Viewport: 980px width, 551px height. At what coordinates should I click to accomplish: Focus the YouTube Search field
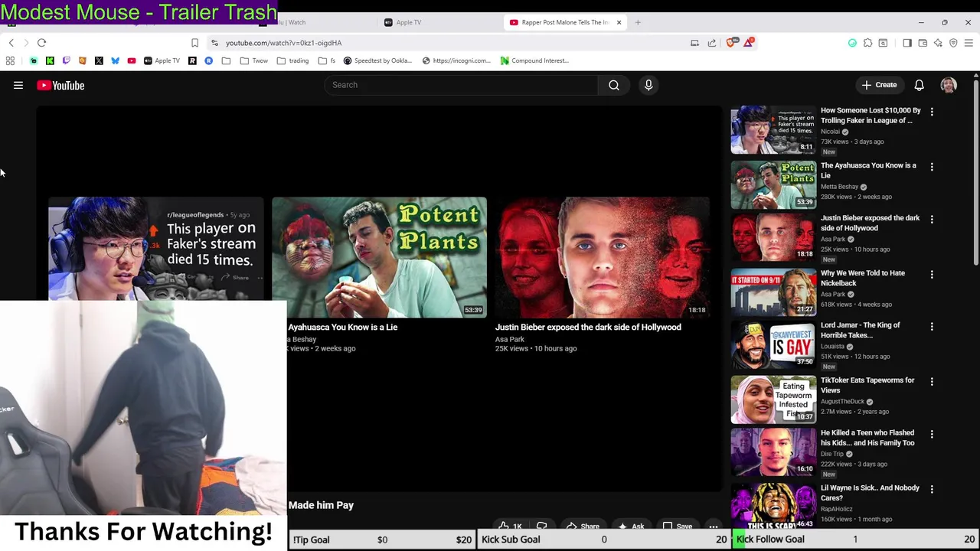[461, 85]
